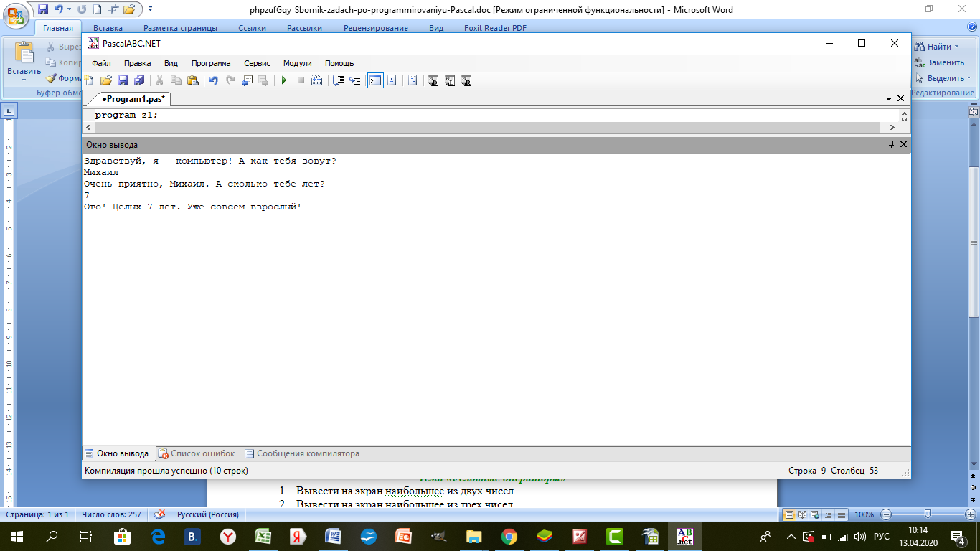Open the Правка menu

tap(137, 63)
